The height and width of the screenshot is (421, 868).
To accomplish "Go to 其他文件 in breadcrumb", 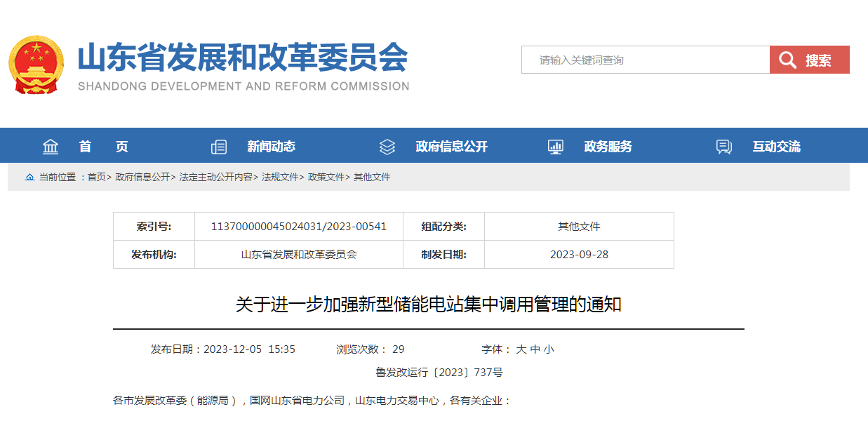I will pos(372,178).
